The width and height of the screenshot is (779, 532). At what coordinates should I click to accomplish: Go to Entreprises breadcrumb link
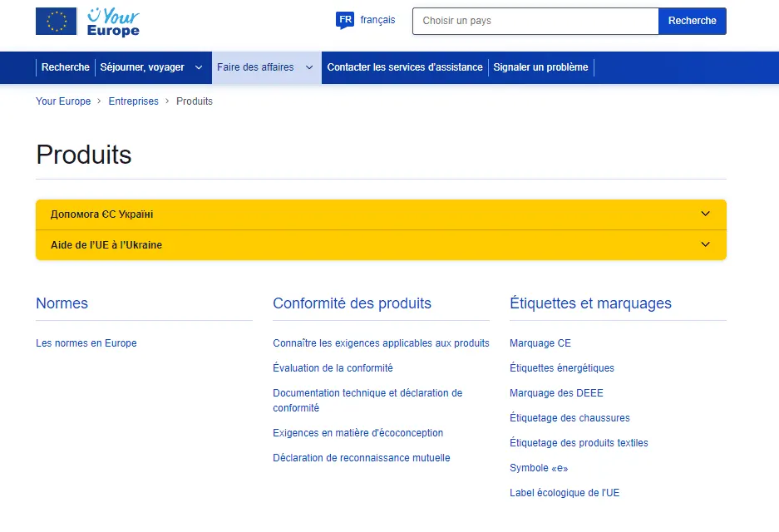click(x=134, y=101)
